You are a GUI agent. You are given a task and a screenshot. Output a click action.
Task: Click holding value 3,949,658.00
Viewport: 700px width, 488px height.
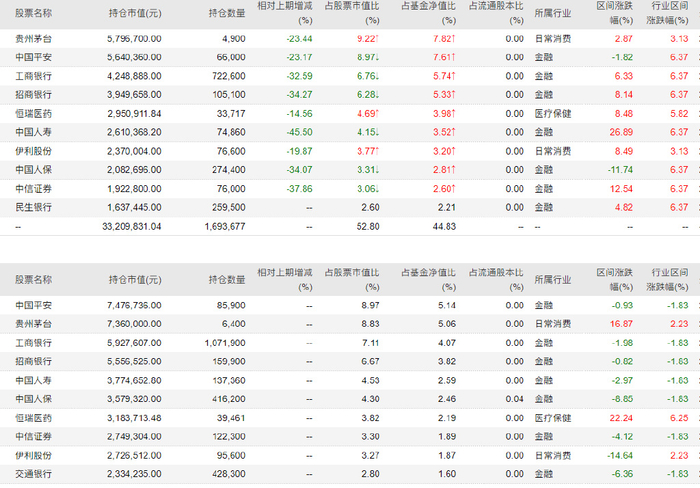click(x=134, y=95)
